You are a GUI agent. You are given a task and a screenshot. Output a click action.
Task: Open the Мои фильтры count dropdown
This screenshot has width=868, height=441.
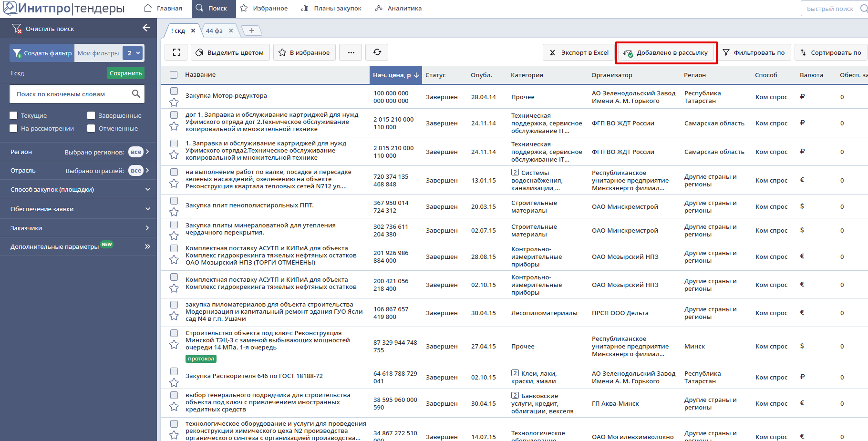133,53
